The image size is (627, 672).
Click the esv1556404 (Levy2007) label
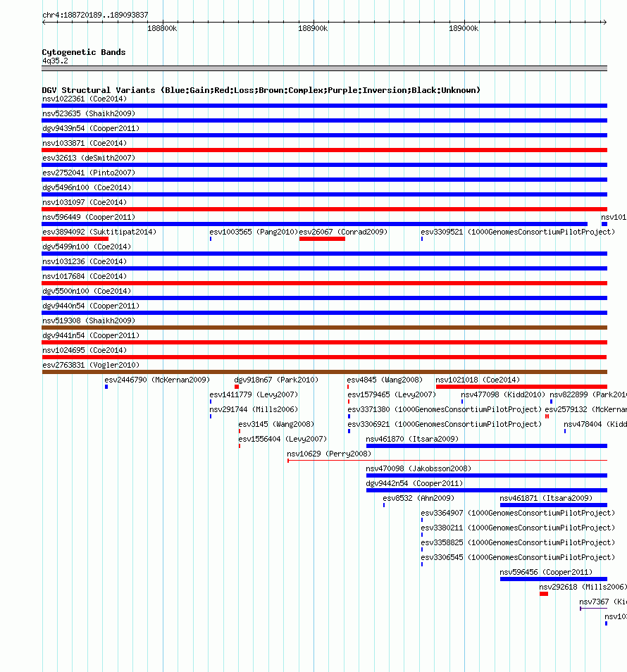[x=283, y=439]
